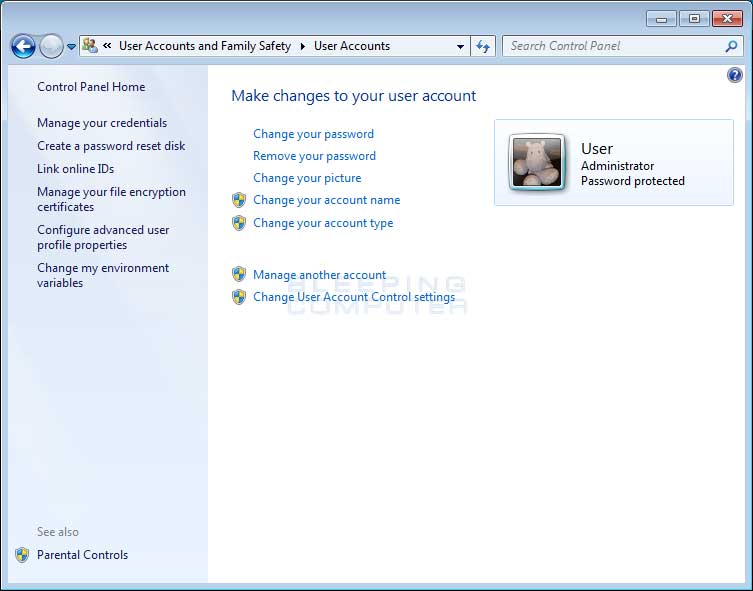Click Change your password
This screenshot has height=591, width=753.
click(313, 134)
